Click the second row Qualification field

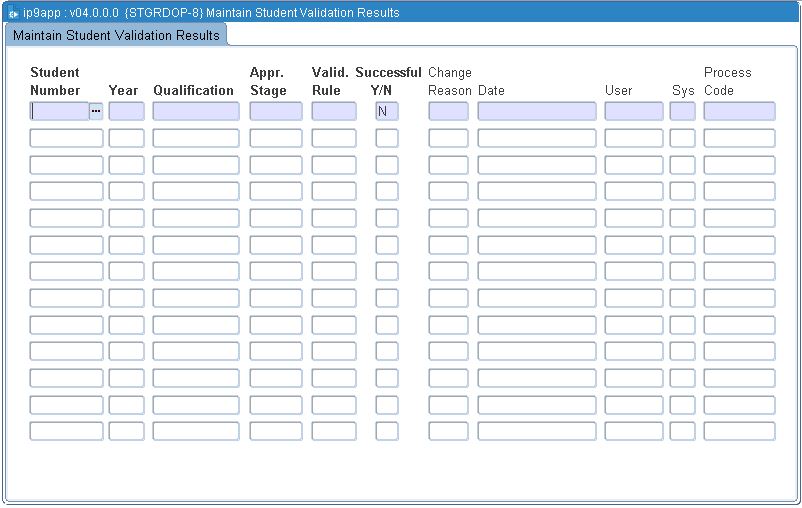tap(196, 138)
